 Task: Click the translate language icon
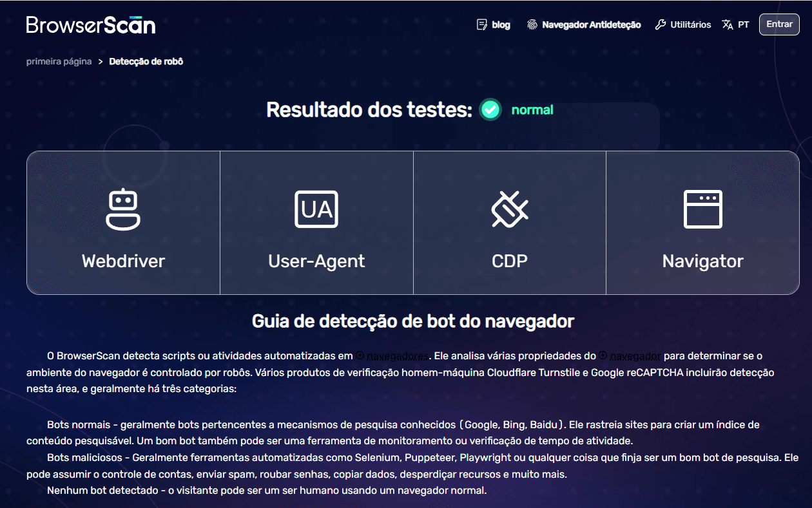tap(728, 24)
